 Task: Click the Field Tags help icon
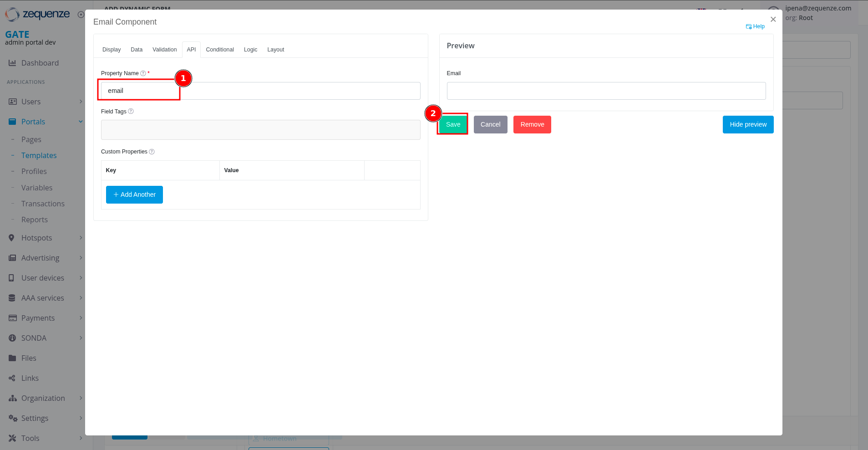coord(131,111)
